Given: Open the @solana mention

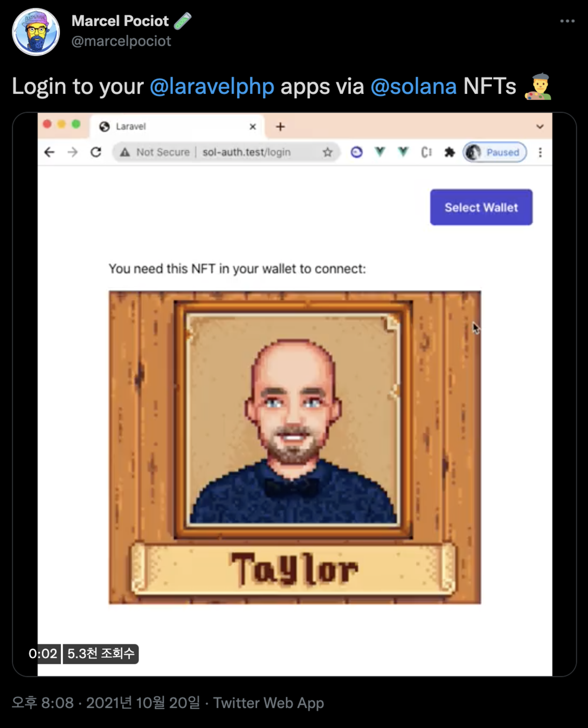Looking at the screenshot, I should coord(413,86).
